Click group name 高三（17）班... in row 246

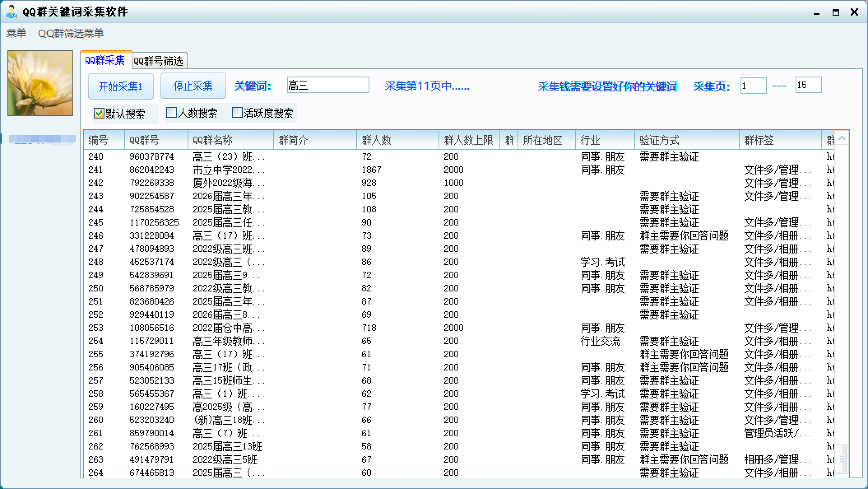point(228,235)
